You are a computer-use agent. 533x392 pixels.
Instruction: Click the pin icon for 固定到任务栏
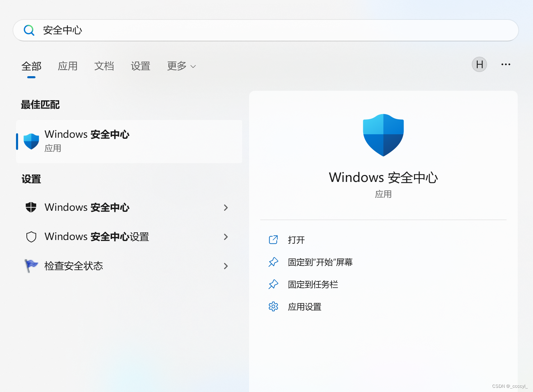[x=273, y=284]
